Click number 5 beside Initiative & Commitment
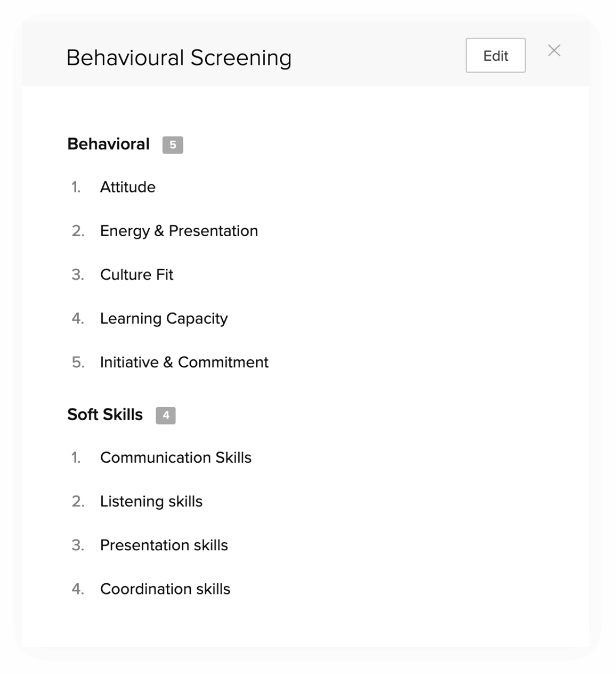This screenshot has height=675, width=616. [x=78, y=363]
